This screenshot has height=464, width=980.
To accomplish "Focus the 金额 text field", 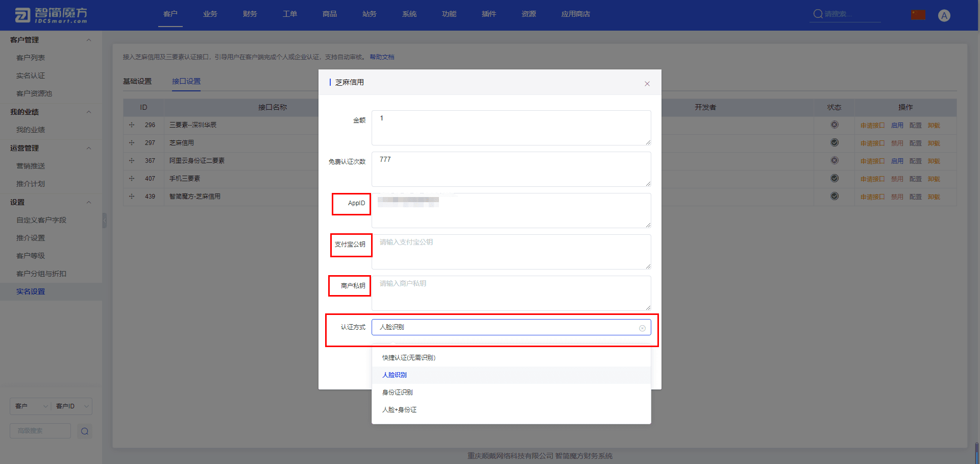I will pyautogui.click(x=511, y=128).
